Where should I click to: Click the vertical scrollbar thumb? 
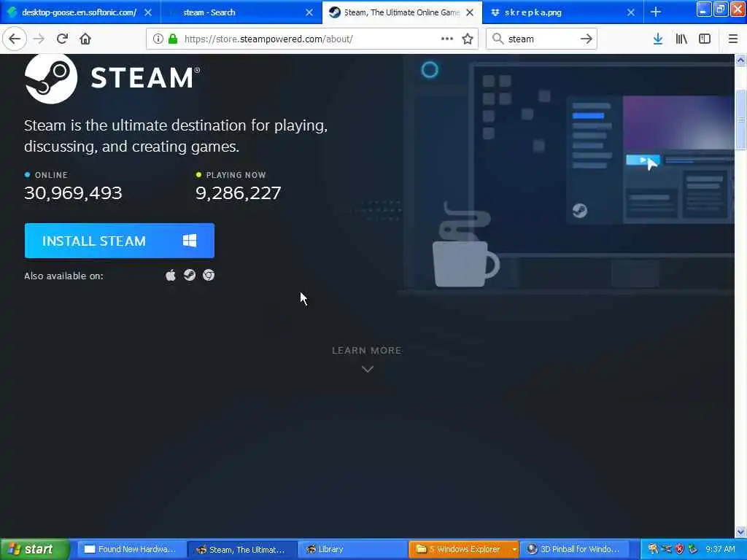pyautogui.click(x=740, y=119)
